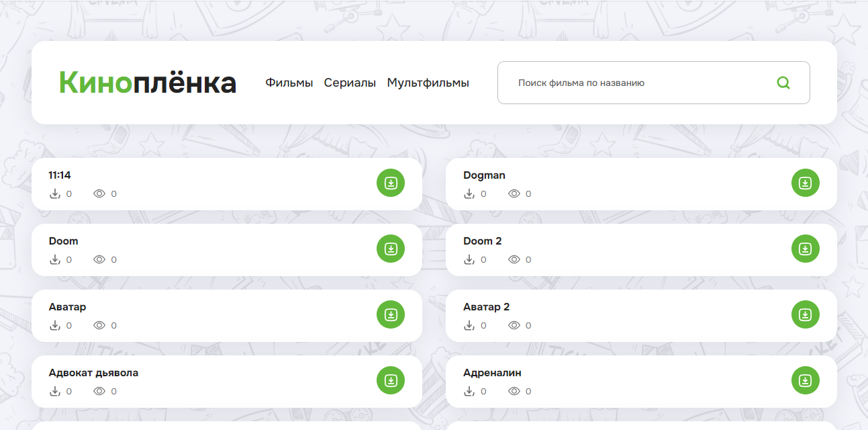The image size is (868, 430).
Task: Click the download icon for "Аватар 2"
Action: (805, 314)
